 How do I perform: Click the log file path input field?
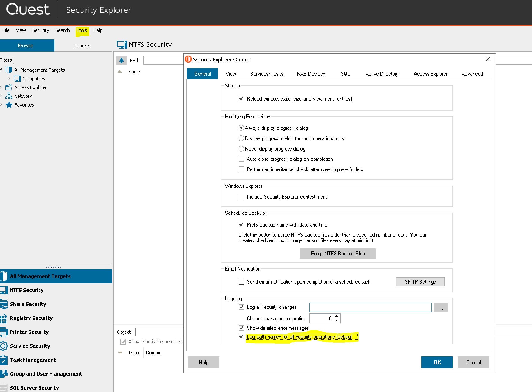[371, 307]
